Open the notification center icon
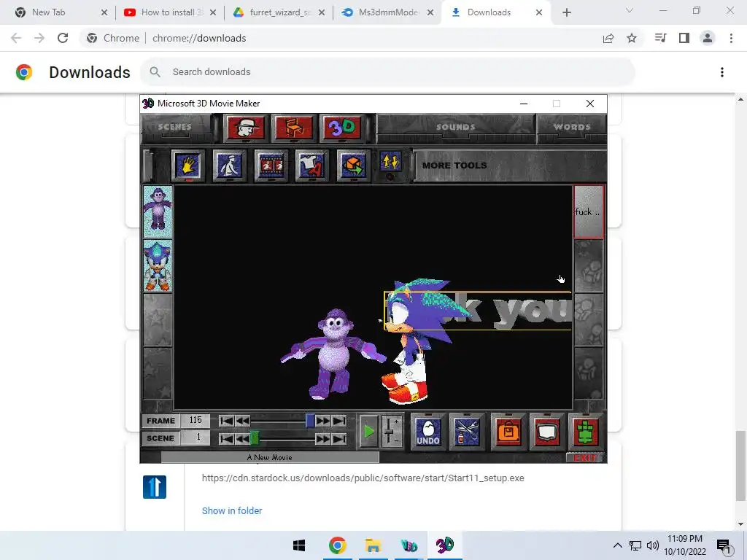Screen dimensions: 747x560 coord(724,546)
